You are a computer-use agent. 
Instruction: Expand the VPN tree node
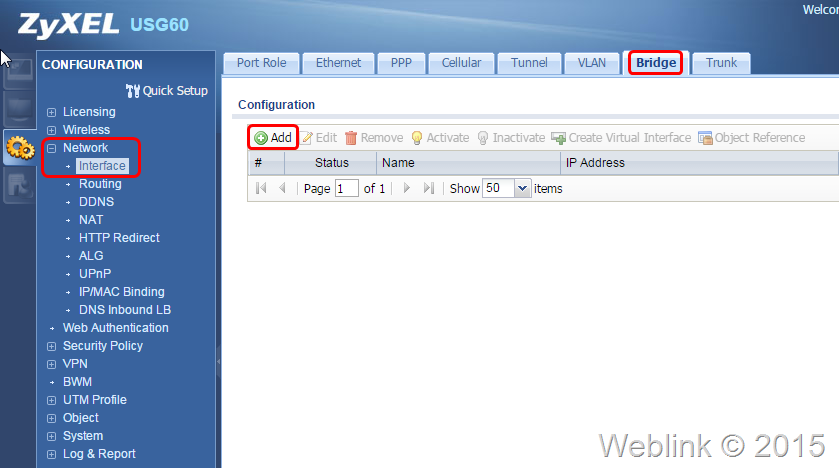tap(51, 364)
